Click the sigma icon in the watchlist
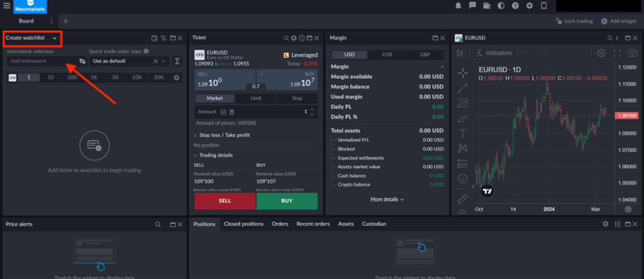Screen dimensions: 644x279 177,62
